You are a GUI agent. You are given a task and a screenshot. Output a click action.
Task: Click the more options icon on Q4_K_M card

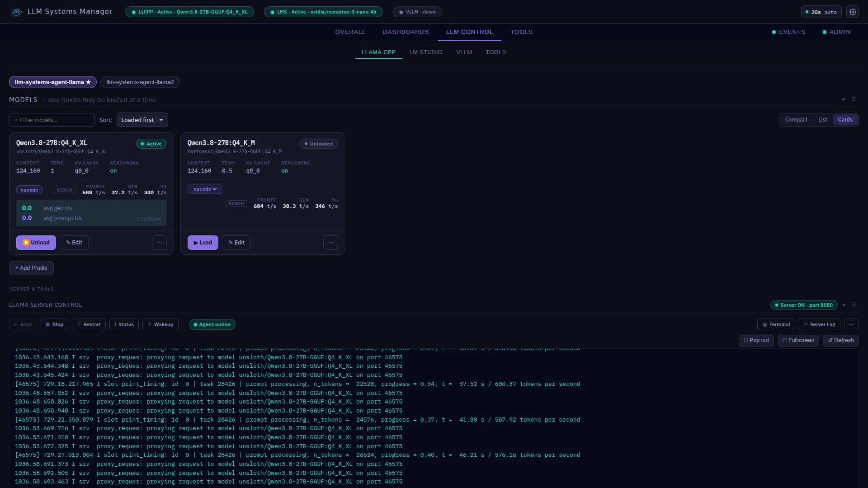(x=330, y=243)
